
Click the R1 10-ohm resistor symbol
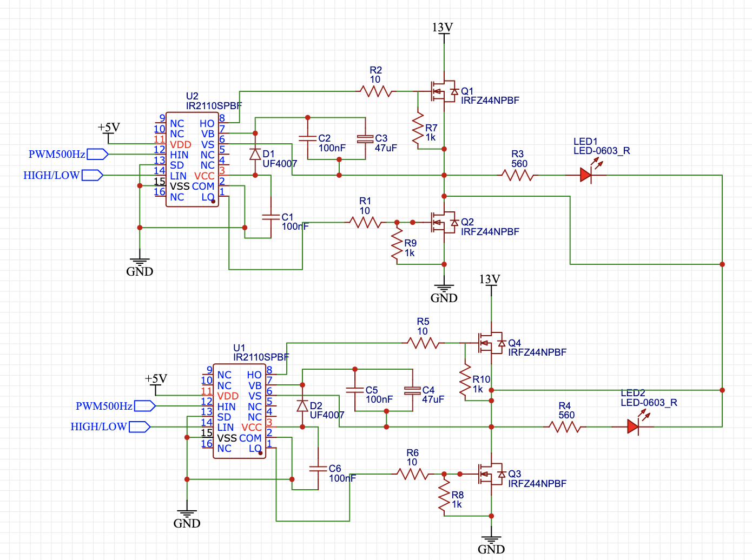[x=365, y=222]
